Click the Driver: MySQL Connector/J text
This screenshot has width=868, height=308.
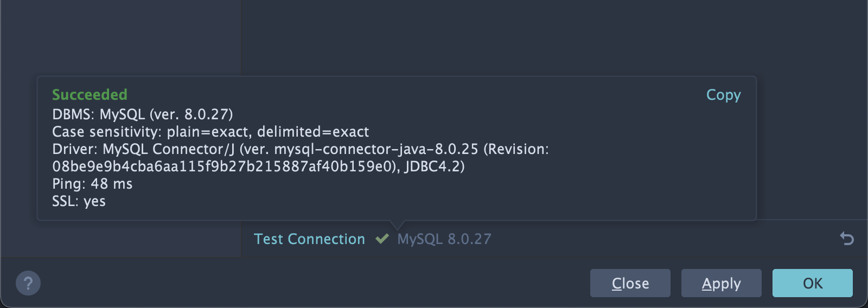point(143,149)
